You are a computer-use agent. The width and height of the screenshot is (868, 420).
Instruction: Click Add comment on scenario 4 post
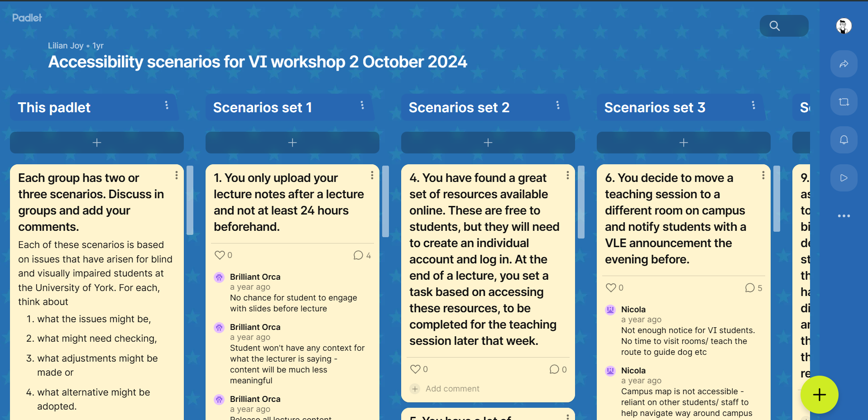[452, 389]
